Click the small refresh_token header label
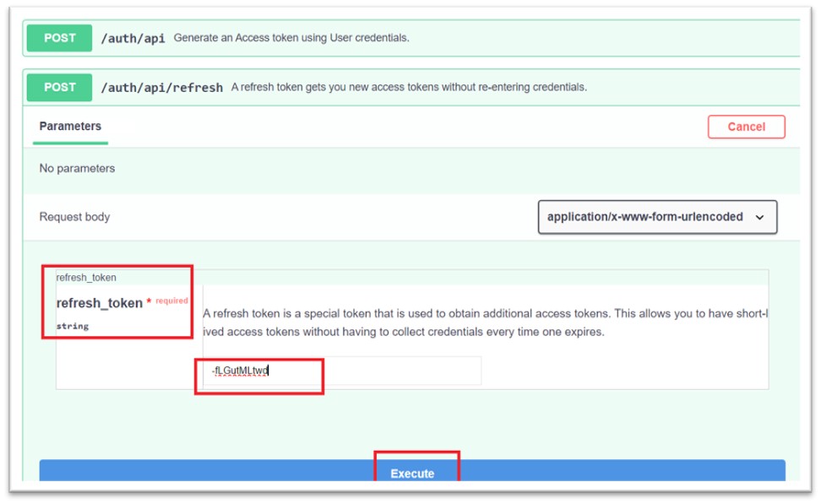Screen dimensions: 821x504 pyautogui.click(x=86, y=277)
